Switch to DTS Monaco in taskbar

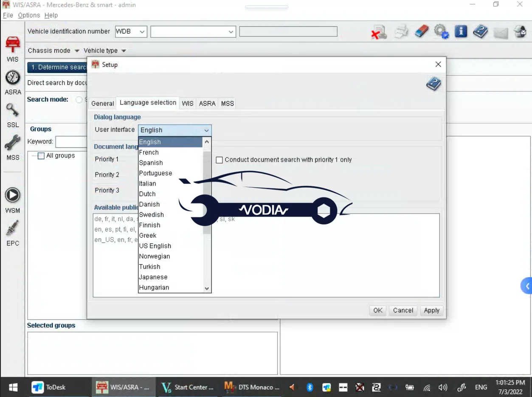point(252,387)
